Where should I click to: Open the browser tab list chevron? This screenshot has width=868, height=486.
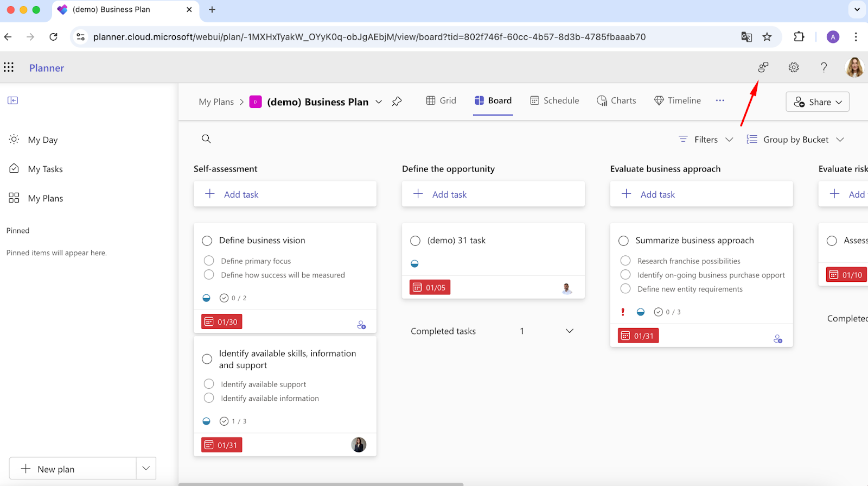pos(857,10)
